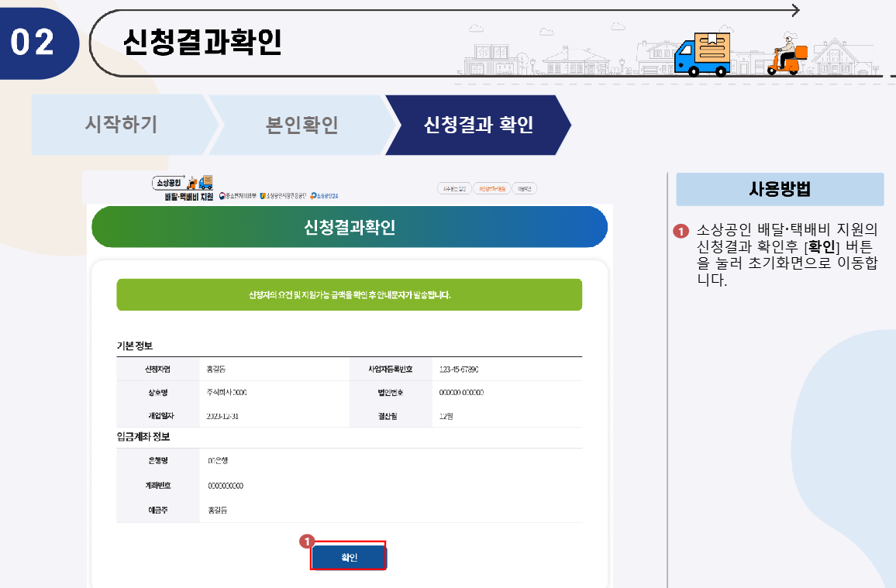
Task: Click the 계좌번호 label cell
Action: (x=157, y=486)
